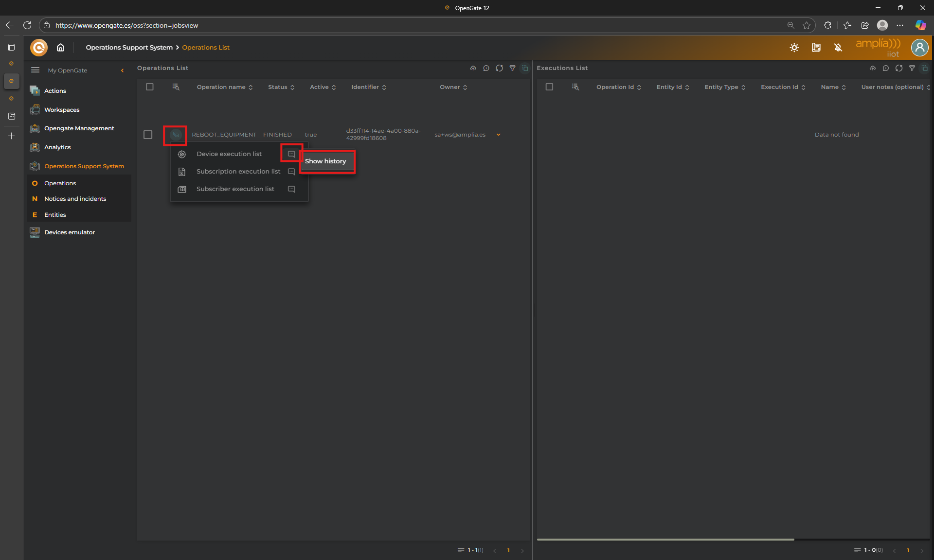The height and width of the screenshot is (560, 934).
Task: Click the filter icon in Operations List
Action: pos(512,68)
